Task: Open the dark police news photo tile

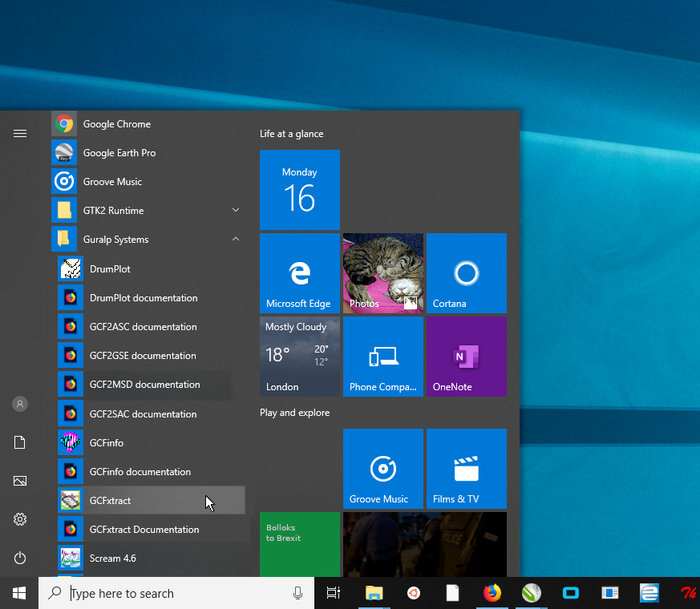Action: (425, 544)
